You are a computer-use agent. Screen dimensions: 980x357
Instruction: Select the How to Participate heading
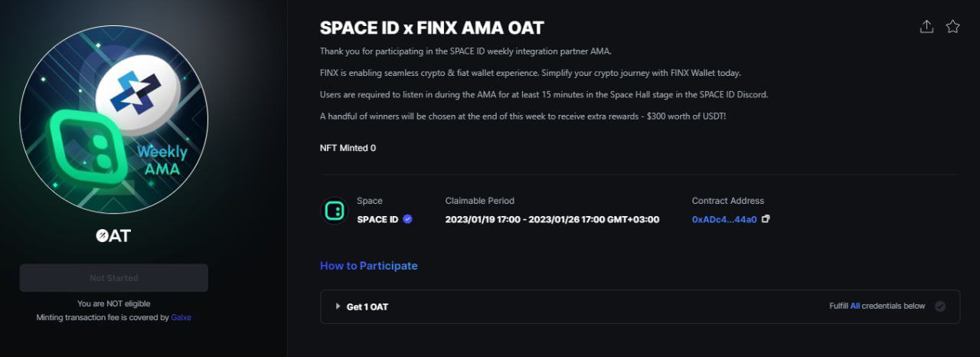[x=368, y=266]
